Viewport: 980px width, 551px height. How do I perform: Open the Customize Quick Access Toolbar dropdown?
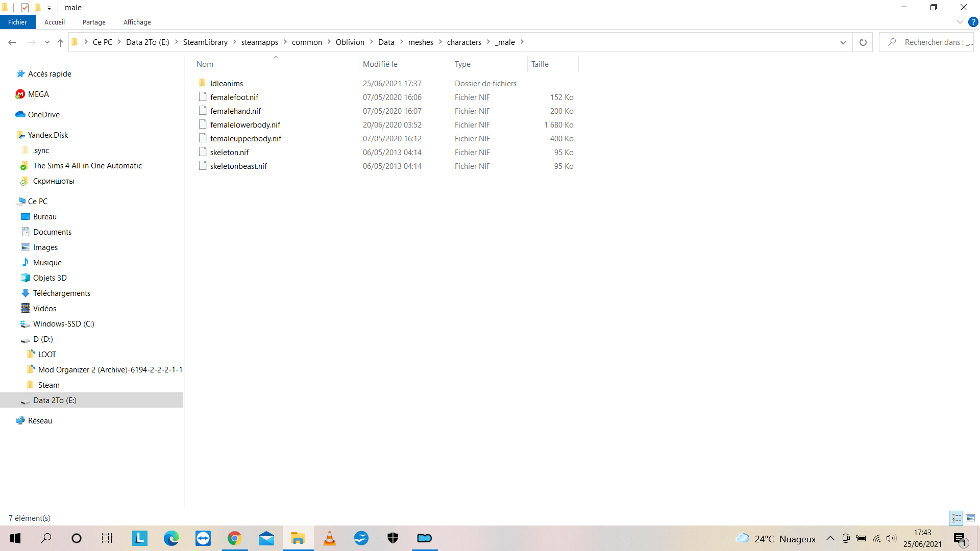(49, 8)
